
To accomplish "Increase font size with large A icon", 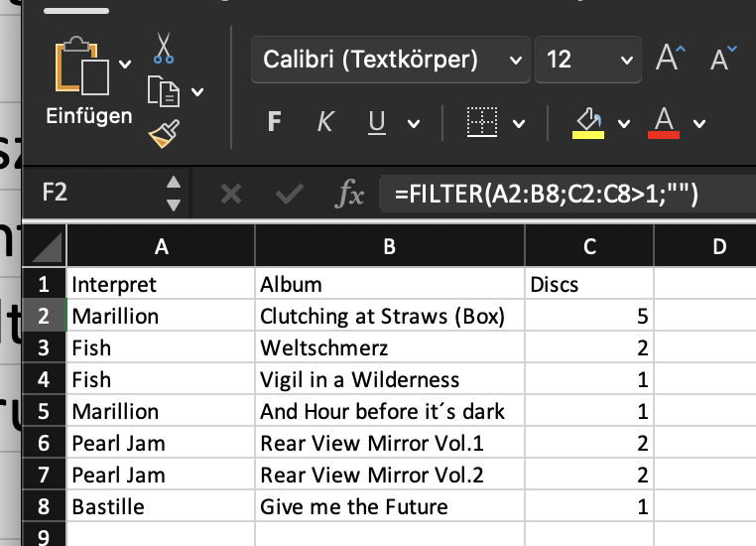I will coord(669,60).
